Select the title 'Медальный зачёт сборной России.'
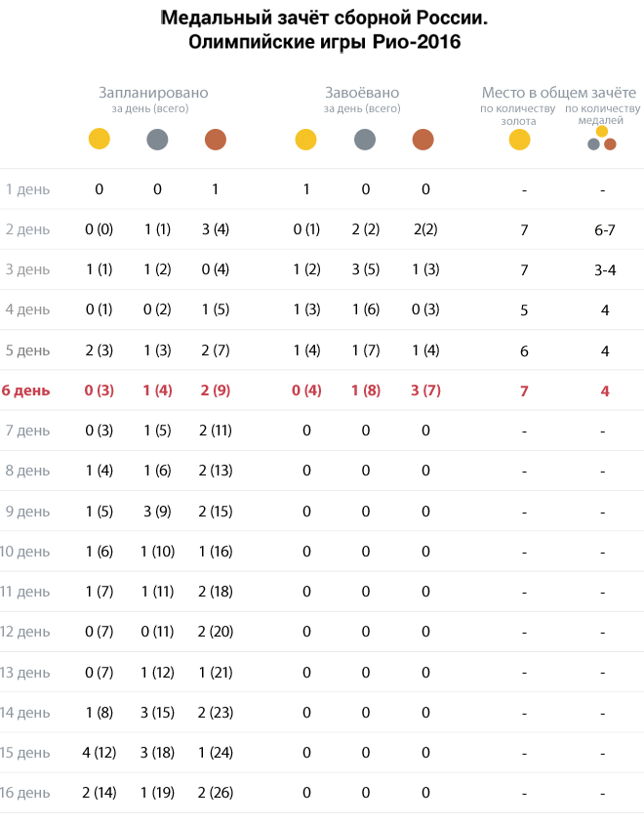Viewport: 644px width, 823px height. pyautogui.click(x=324, y=18)
